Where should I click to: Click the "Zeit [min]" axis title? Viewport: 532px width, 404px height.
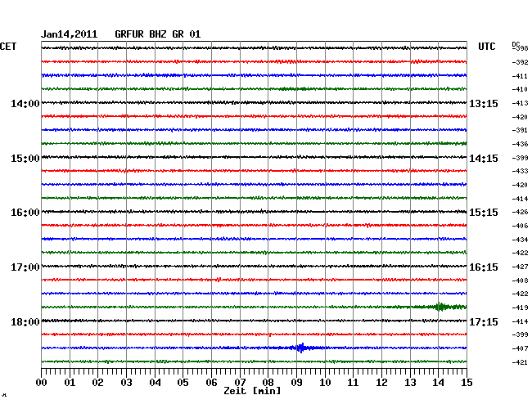pos(252,391)
